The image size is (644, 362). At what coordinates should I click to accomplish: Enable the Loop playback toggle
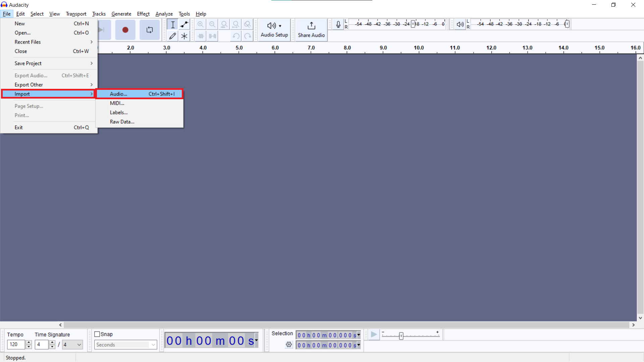[x=149, y=29]
